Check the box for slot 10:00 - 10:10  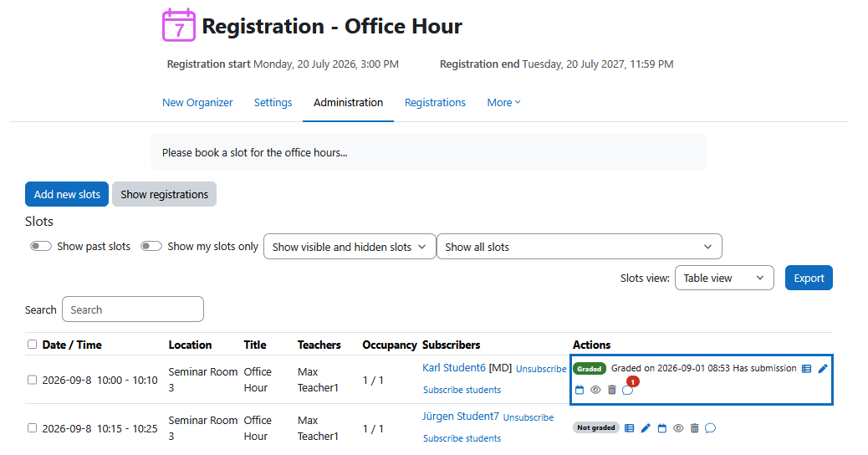click(x=32, y=380)
